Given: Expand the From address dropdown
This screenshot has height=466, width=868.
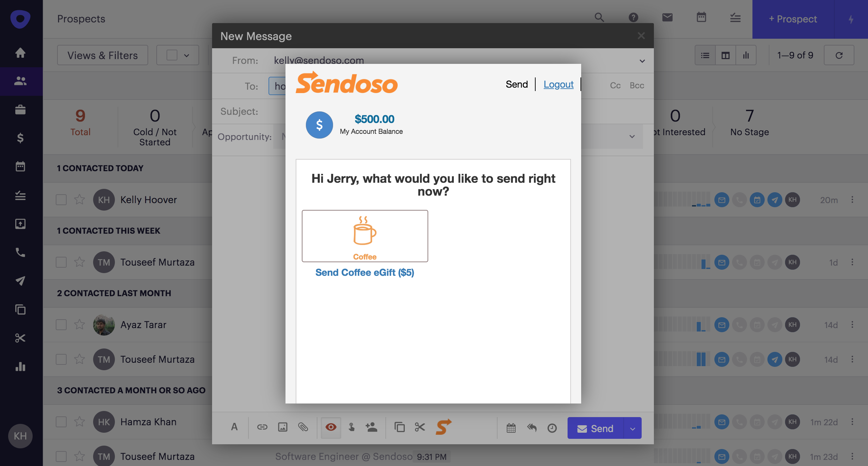Looking at the screenshot, I should pyautogui.click(x=642, y=61).
